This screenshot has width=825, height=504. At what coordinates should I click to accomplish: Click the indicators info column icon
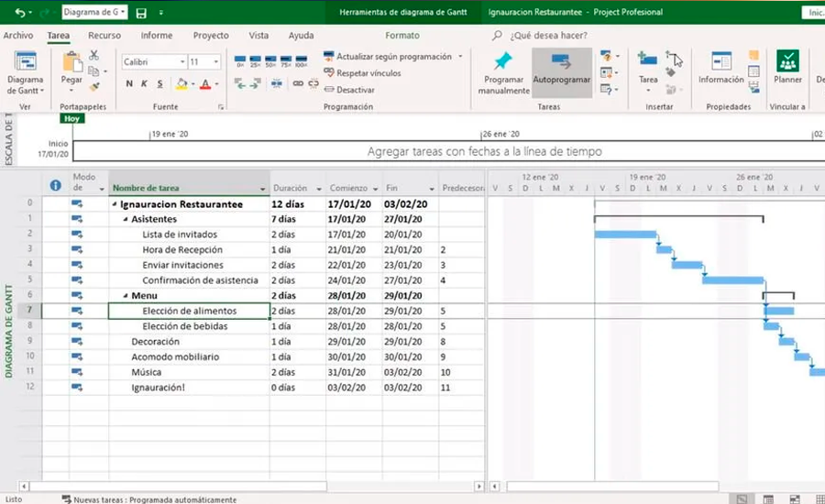[55, 185]
